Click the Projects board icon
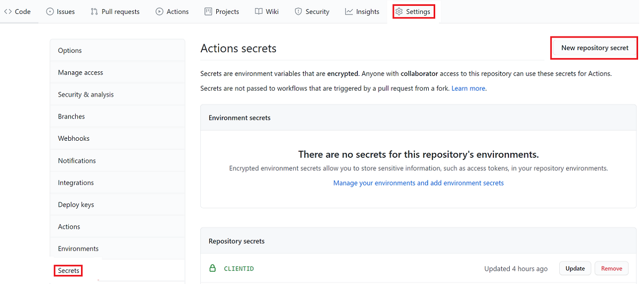 click(208, 11)
